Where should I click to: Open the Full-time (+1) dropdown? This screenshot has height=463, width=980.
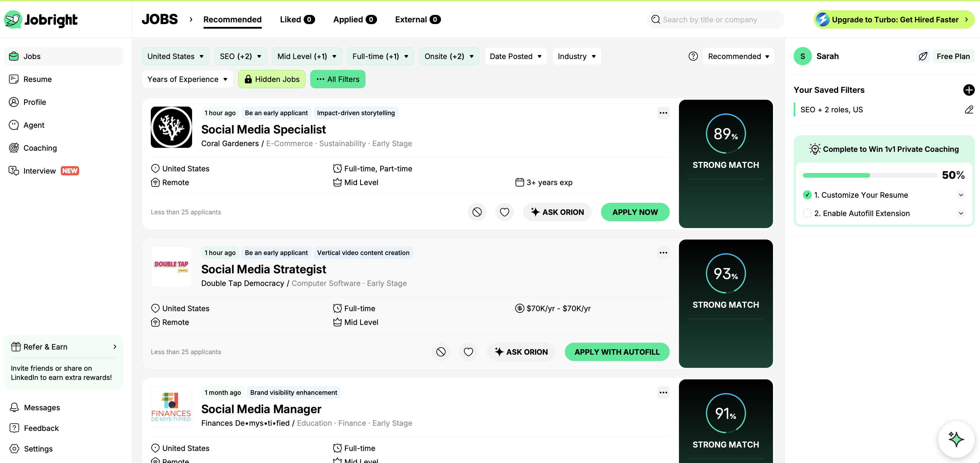point(380,56)
